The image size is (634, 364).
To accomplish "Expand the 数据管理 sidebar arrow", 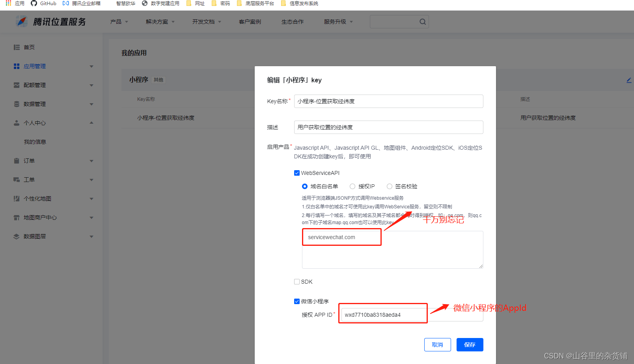I will point(91,104).
